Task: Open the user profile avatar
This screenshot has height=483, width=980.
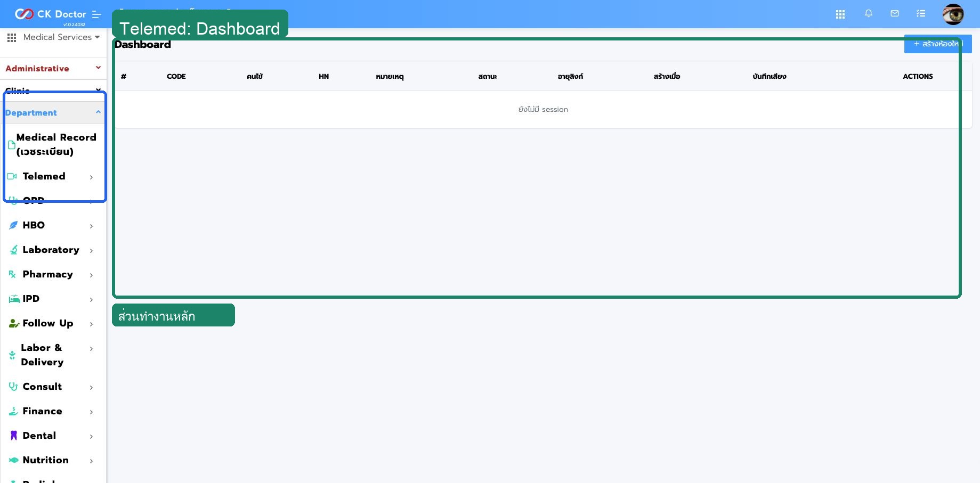Action: click(953, 14)
